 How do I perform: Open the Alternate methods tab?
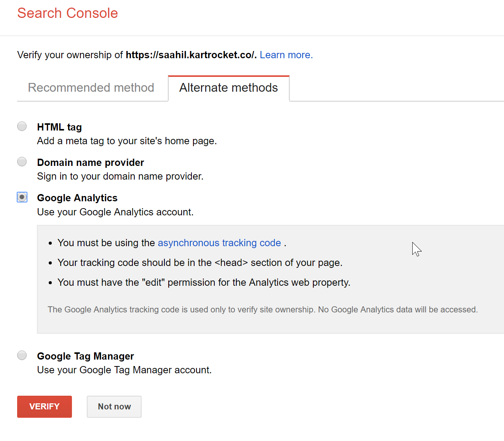[229, 88]
